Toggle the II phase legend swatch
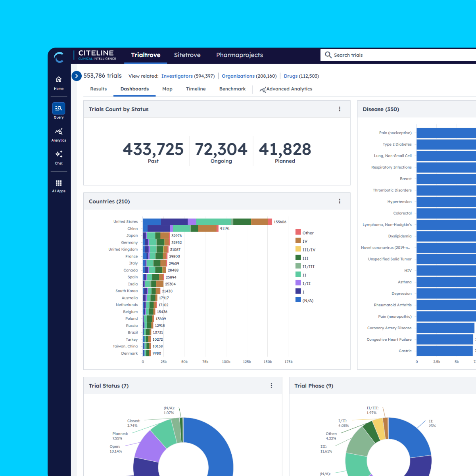This screenshot has width=476, height=476. 298,274
